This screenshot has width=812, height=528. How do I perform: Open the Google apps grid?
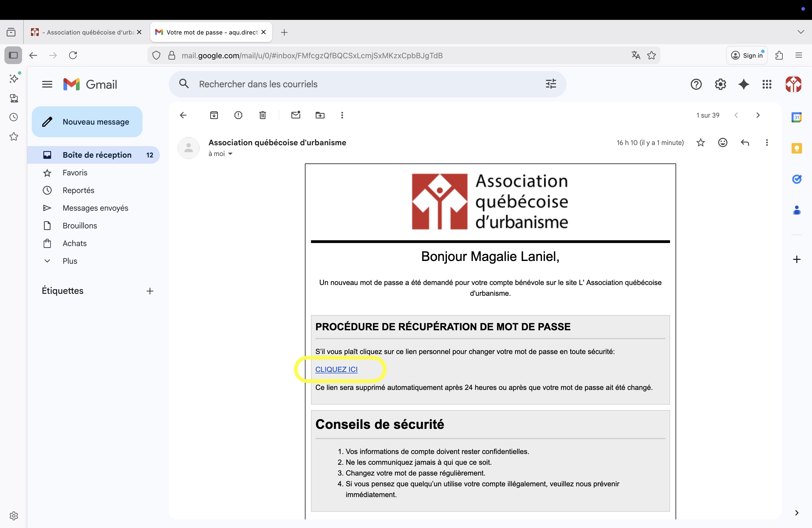click(767, 84)
